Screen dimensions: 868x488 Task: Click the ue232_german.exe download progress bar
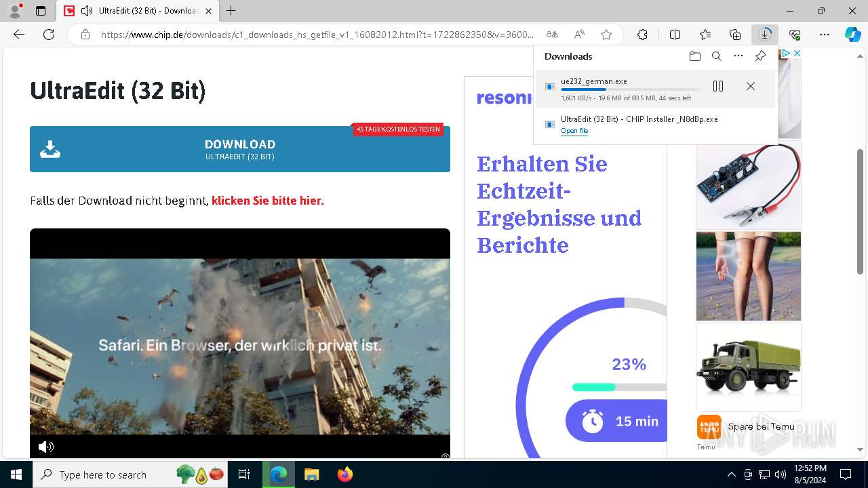(x=631, y=89)
